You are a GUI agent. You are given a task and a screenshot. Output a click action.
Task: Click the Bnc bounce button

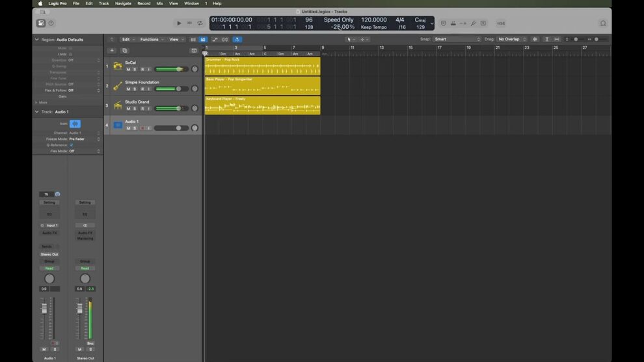click(x=90, y=344)
